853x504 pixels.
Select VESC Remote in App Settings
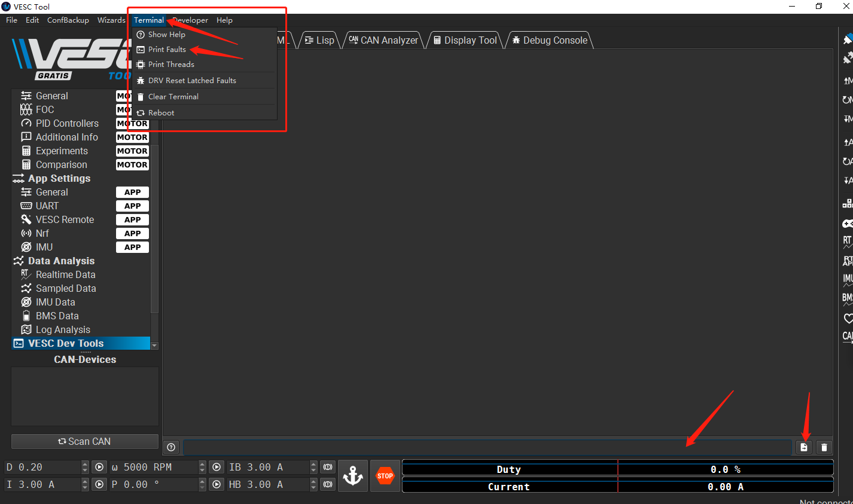pos(65,220)
